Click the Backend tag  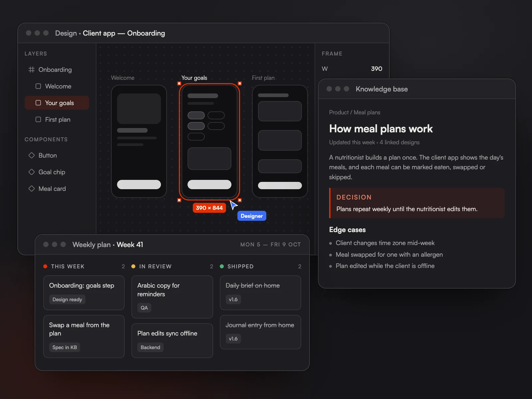coord(150,347)
